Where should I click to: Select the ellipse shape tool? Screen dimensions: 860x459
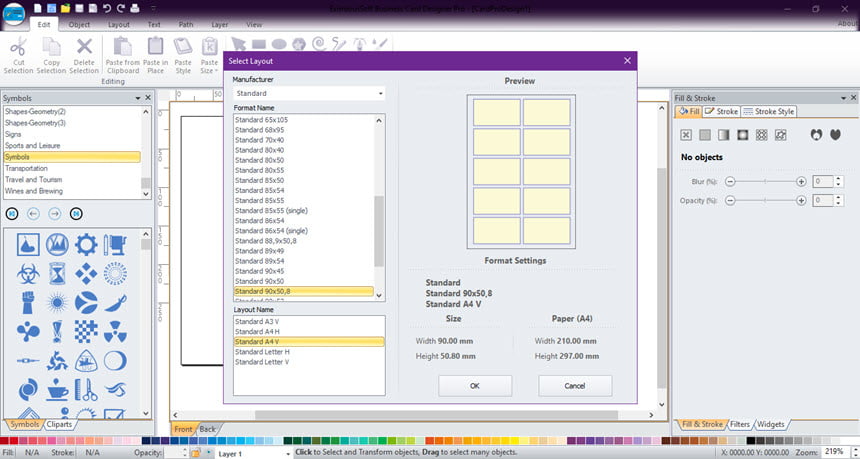click(279, 44)
